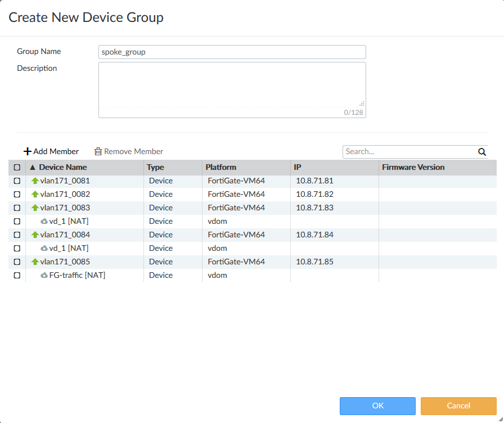The height and width of the screenshot is (423, 504).
Task: Click green status arrow beside vlan171_0085
Action: (35, 262)
